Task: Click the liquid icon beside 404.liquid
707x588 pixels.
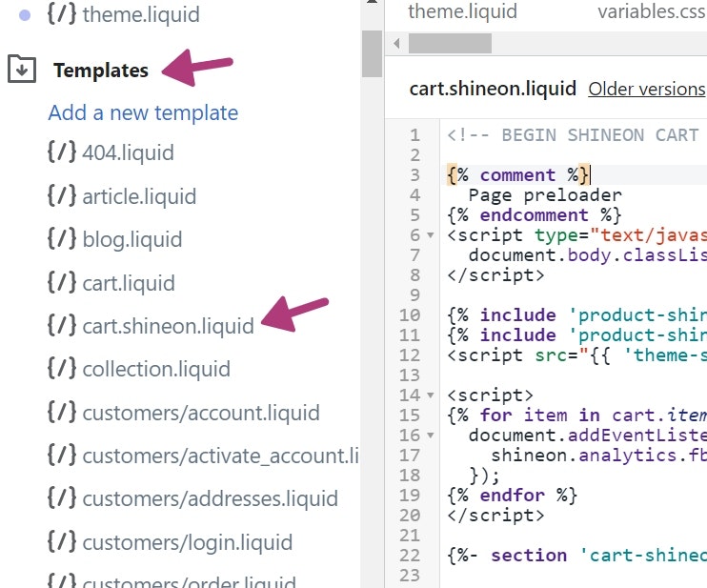Action: [61, 152]
